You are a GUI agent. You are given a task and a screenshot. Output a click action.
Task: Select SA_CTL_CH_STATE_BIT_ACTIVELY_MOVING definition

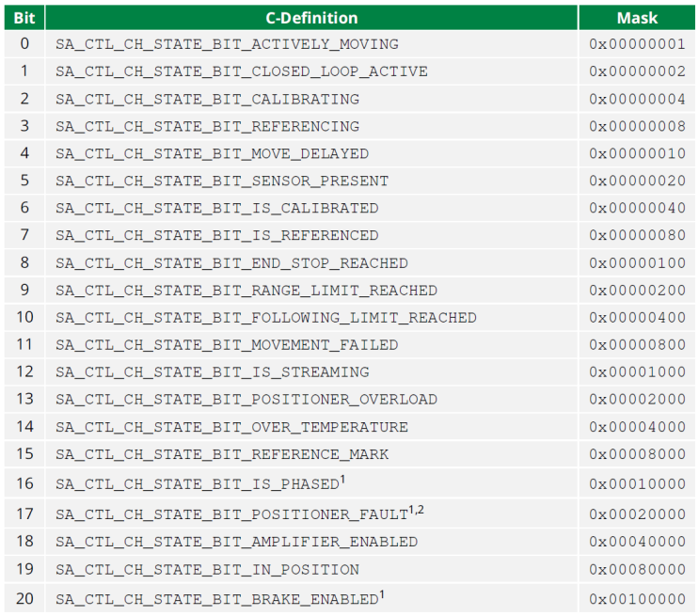(227, 44)
